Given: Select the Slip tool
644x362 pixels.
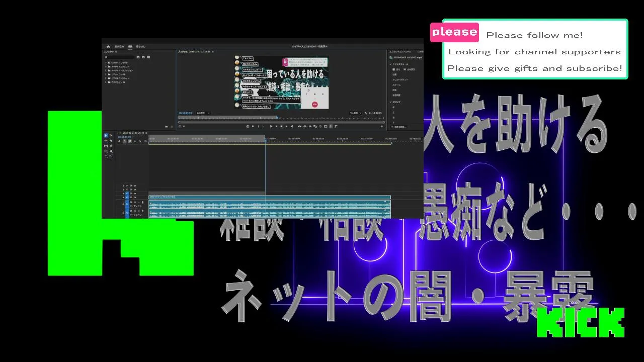Looking at the screenshot, I should click(x=106, y=146).
